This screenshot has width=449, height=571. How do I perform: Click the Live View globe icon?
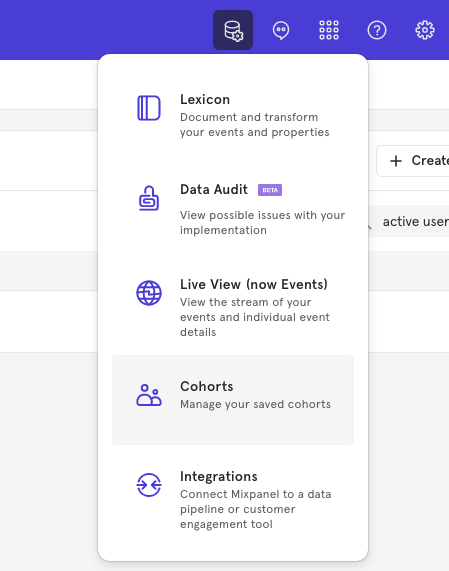click(x=149, y=293)
